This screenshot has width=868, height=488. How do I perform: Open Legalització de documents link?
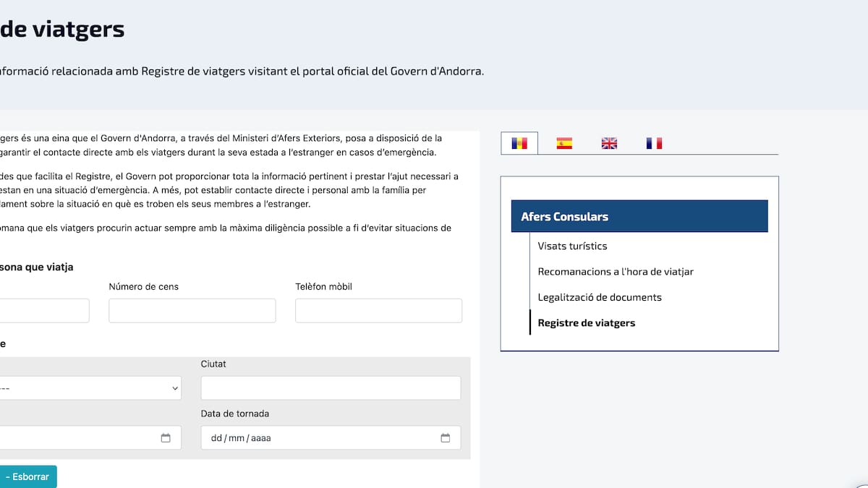600,297
